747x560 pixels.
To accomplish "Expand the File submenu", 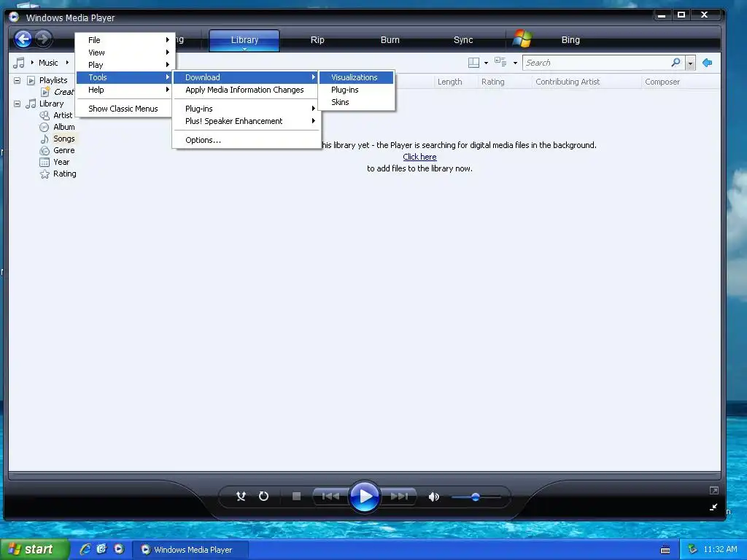I will pyautogui.click(x=125, y=40).
